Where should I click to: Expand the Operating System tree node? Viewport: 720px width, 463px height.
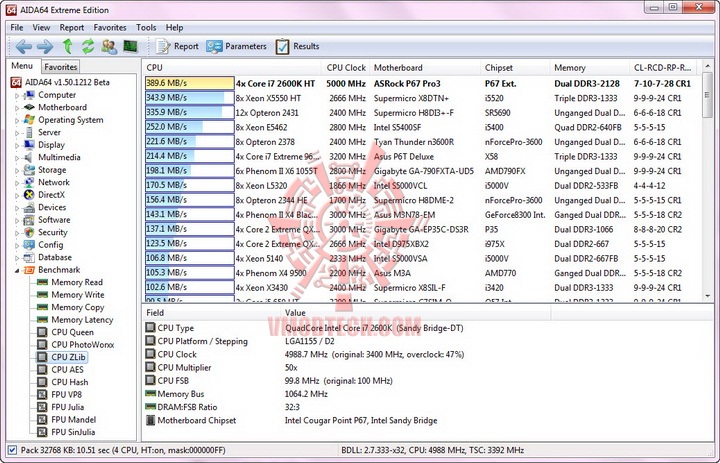(17, 120)
